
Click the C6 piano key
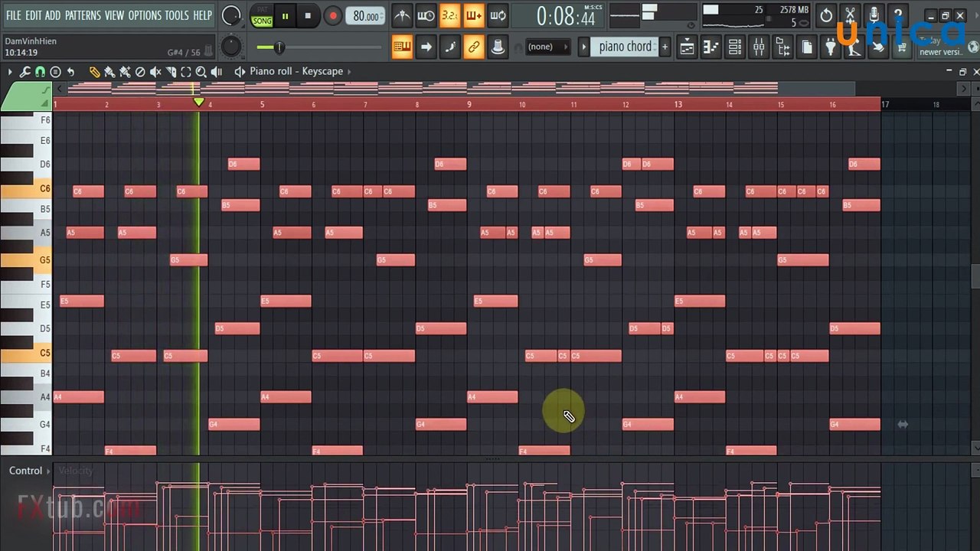tap(25, 189)
